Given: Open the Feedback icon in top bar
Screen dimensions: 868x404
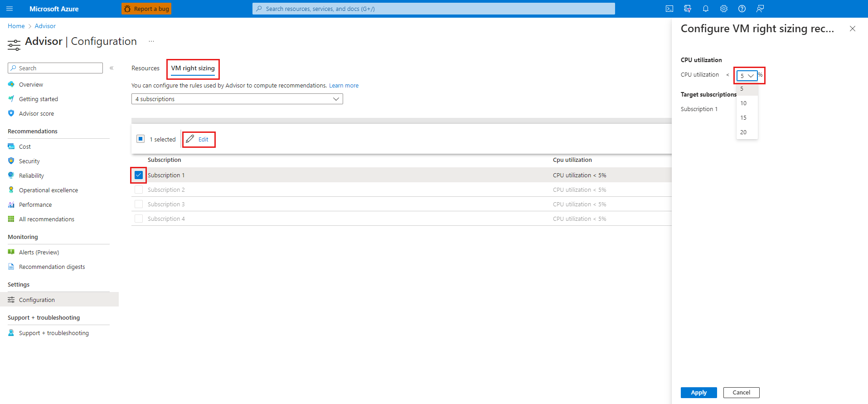Looking at the screenshot, I should click(x=760, y=9).
